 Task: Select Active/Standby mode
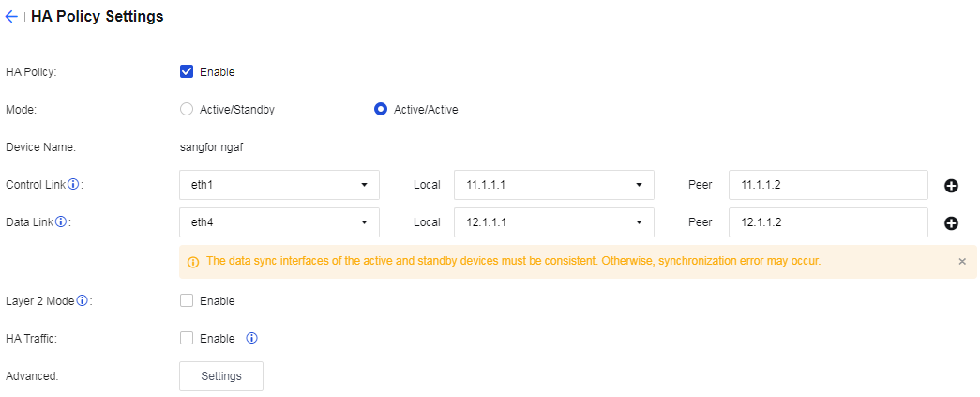coord(187,109)
